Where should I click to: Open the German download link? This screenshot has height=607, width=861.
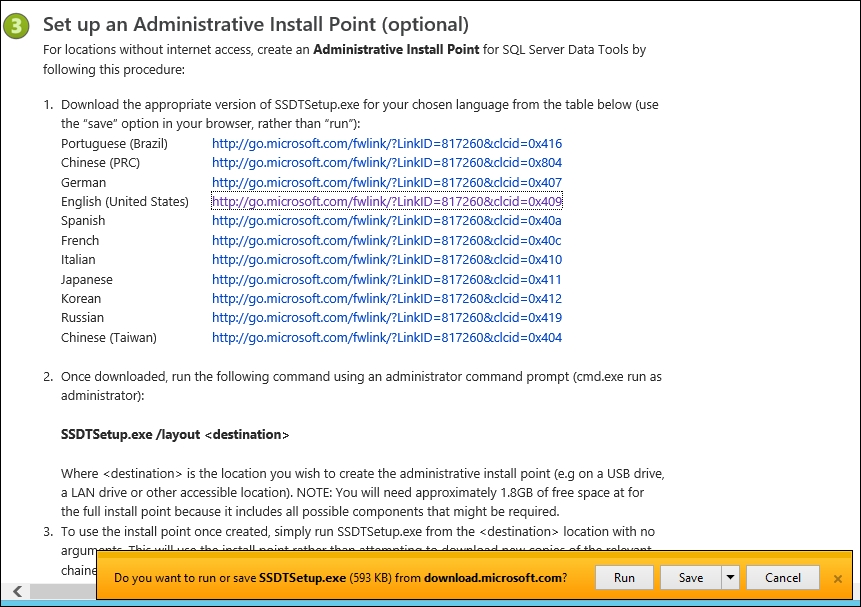tap(386, 182)
